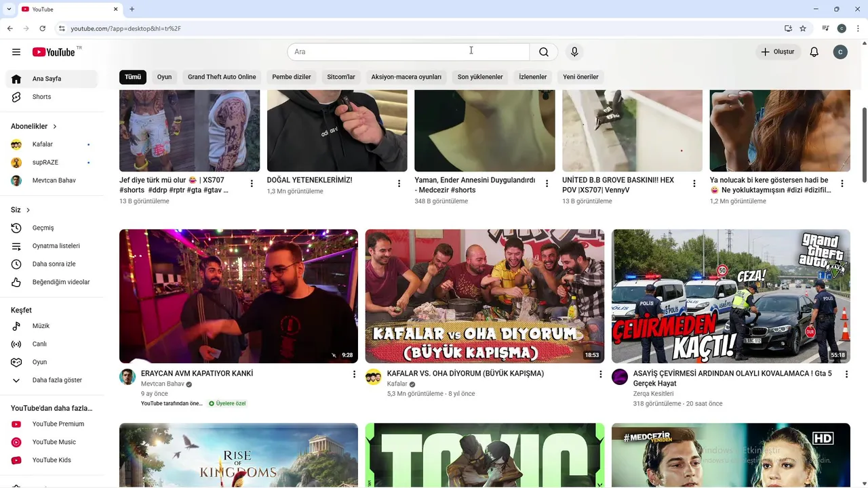The width and height of the screenshot is (868, 488).
Task: Open the Kafalar subscription channel
Action: tap(52, 144)
